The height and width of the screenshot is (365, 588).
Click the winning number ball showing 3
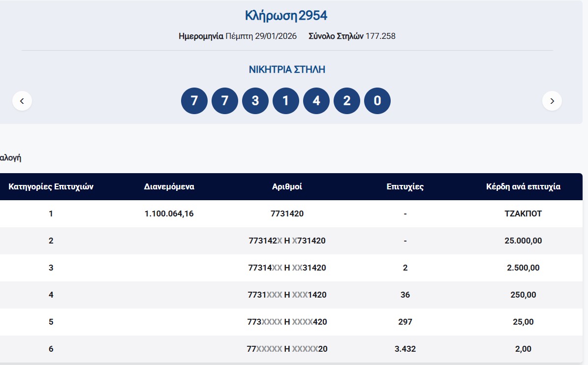255,101
